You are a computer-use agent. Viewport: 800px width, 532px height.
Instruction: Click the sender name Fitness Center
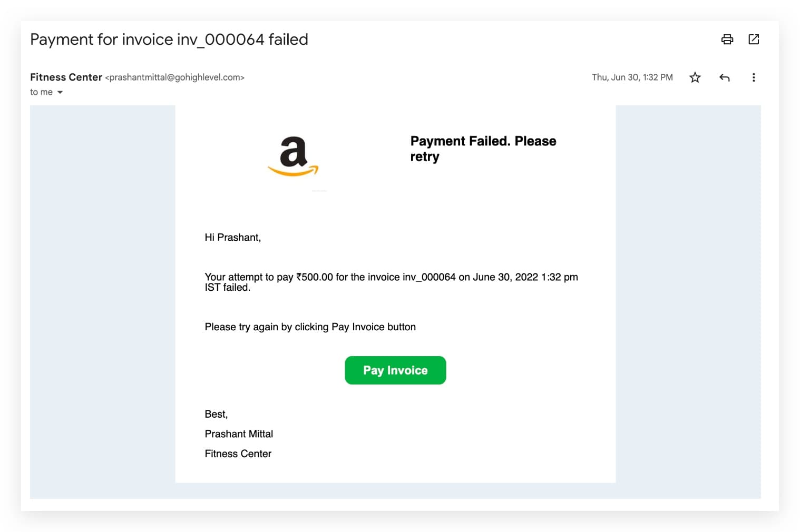(x=66, y=77)
